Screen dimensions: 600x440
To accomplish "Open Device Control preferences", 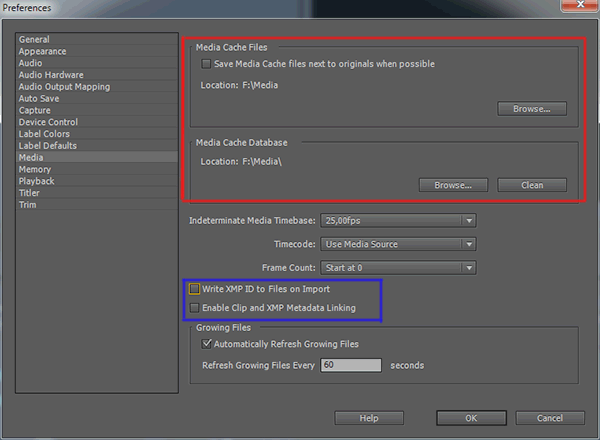I will (97, 122).
